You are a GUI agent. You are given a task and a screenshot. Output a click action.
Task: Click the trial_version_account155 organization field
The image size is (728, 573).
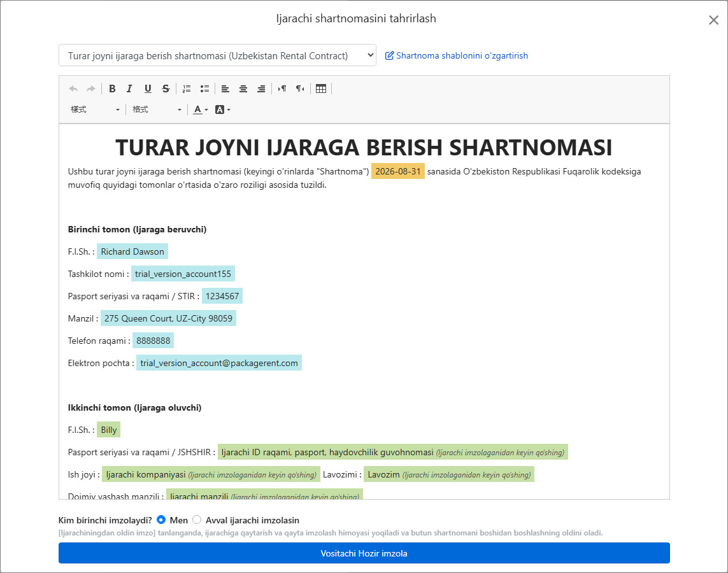[183, 274]
